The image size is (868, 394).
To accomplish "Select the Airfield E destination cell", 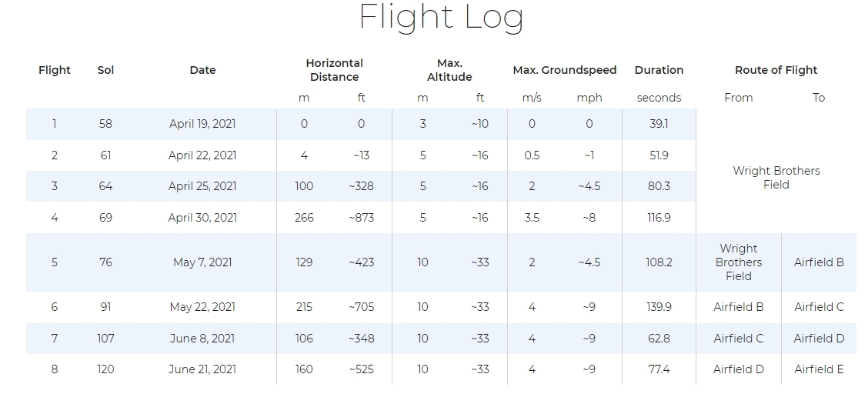I will click(x=819, y=369).
